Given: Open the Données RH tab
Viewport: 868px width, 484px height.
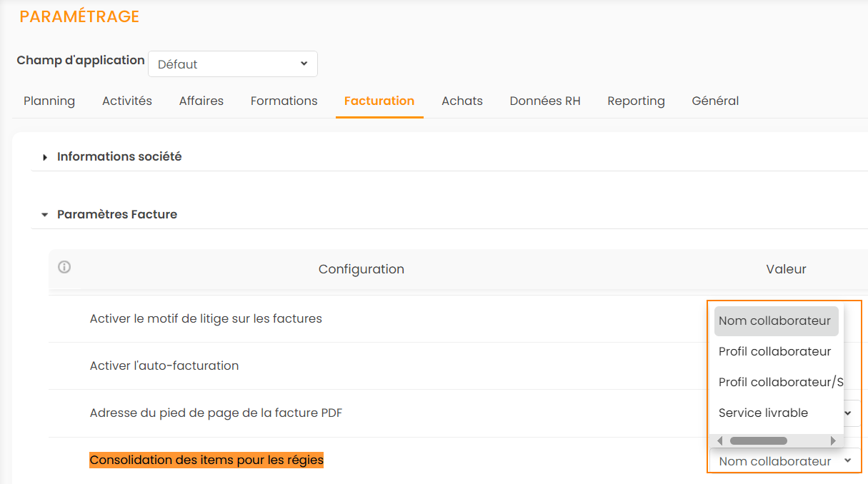Looking at the screenshot, I should 545,101.
